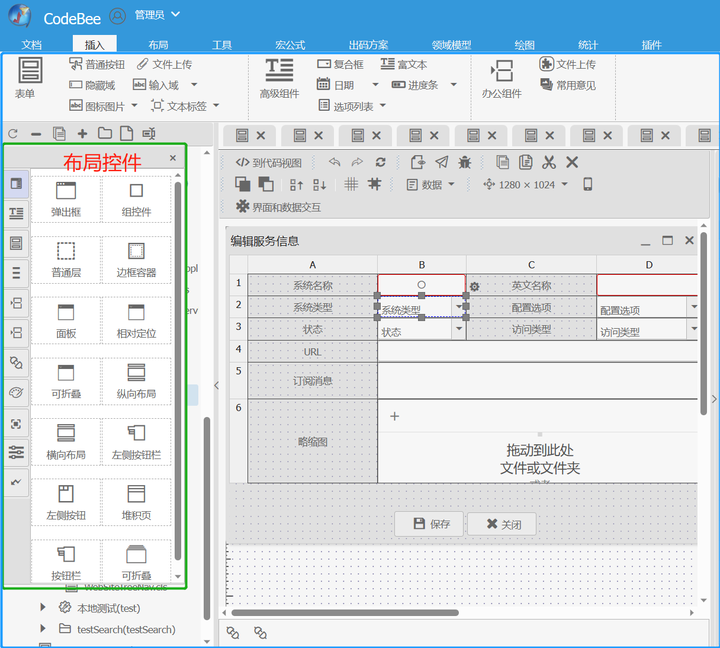Screen dimensions: 720x648
Task: Insert the ribbon 文件上传 control beside 普通按钮
Action: [164, 64]
